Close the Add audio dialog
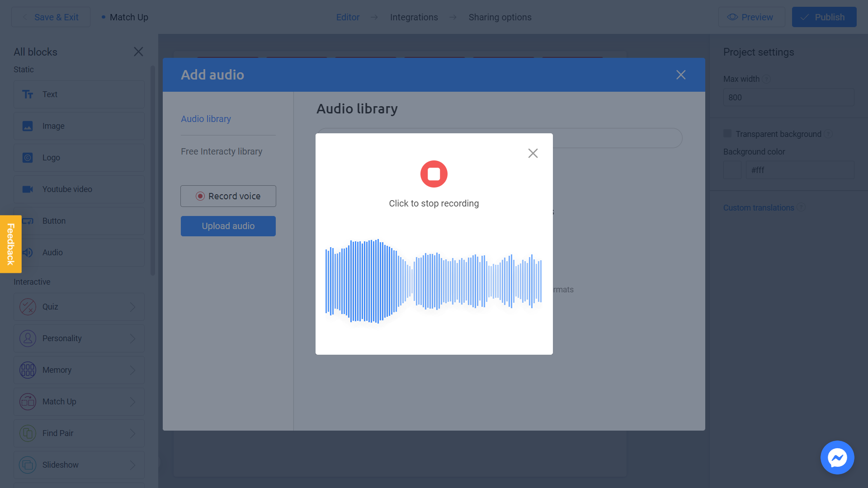This screenshot has width=868, height=488. click(680, 75)
